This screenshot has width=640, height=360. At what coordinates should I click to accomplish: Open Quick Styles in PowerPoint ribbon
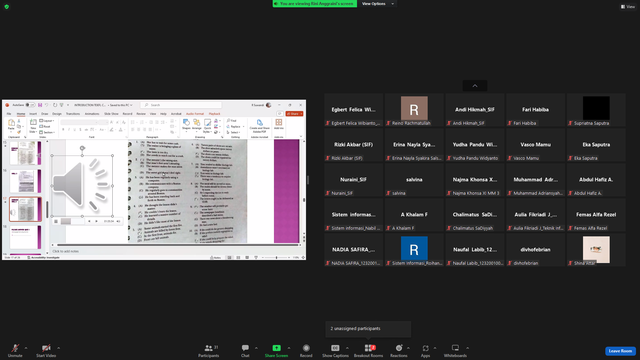click(x=207, y=126)
